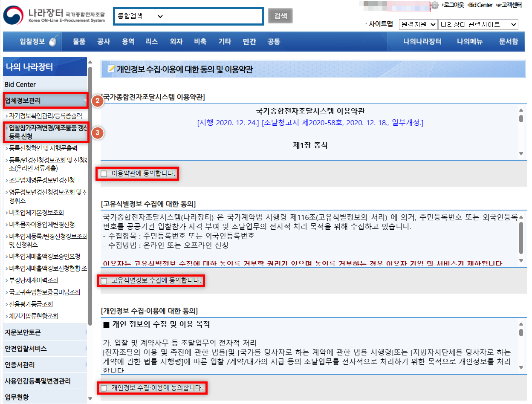Open the 공사 menu tab
532x404 pixels.
tap(103, 41)
